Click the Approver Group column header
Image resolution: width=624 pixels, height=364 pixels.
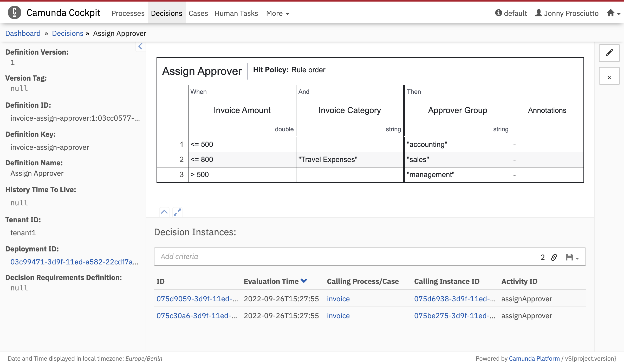tap(458, 110)
